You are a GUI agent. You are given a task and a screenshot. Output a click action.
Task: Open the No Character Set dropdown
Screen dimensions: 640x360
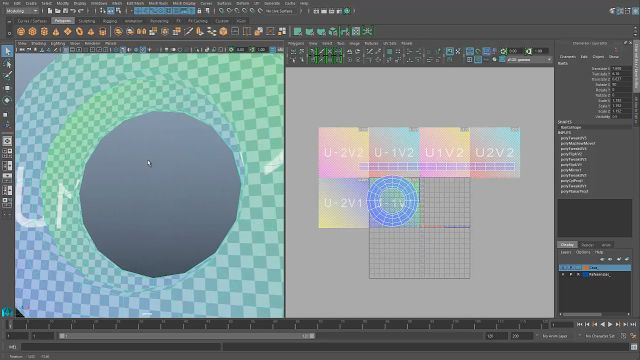pyautogui.click(x=600, y=336)
